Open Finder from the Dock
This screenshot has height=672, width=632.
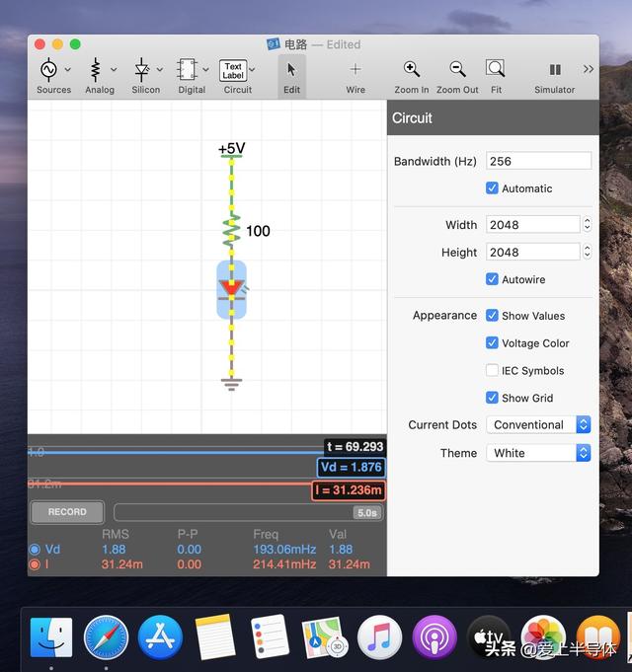pos(51,637)
